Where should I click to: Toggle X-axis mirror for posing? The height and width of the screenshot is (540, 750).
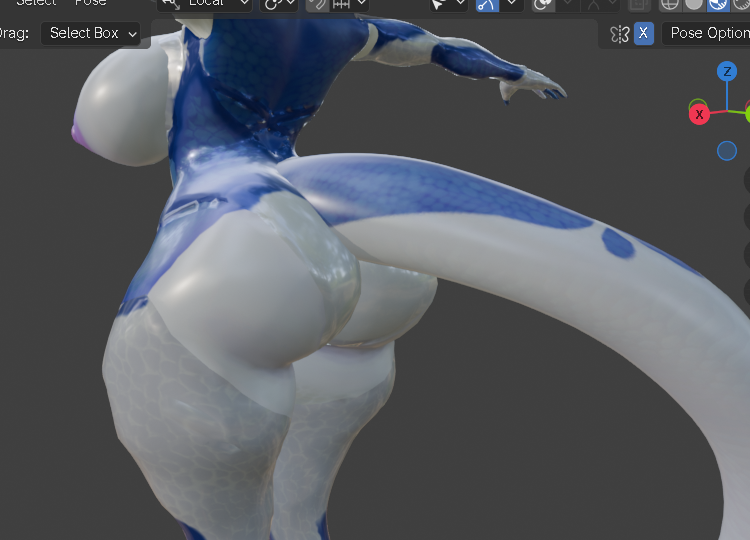coord(644,33)
